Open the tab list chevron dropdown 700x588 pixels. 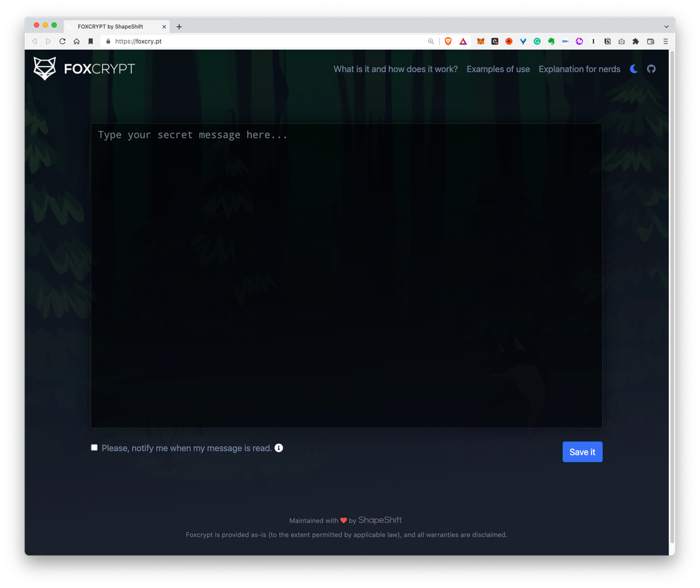pos(665,26)
